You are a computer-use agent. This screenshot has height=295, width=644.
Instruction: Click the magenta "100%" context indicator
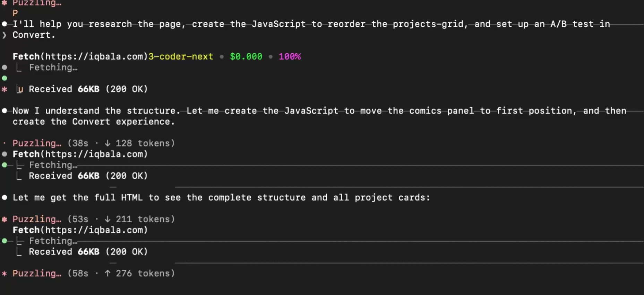[x=290, y=56]
